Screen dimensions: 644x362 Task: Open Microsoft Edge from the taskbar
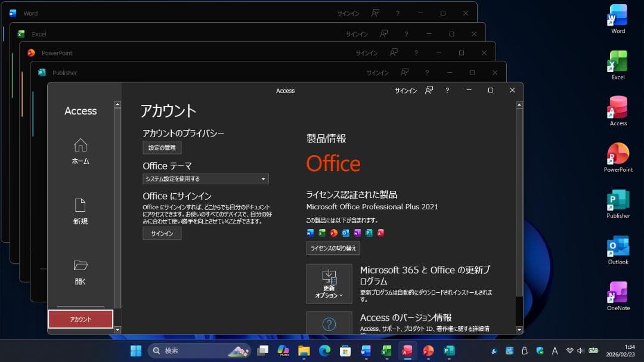coord(324,351)
